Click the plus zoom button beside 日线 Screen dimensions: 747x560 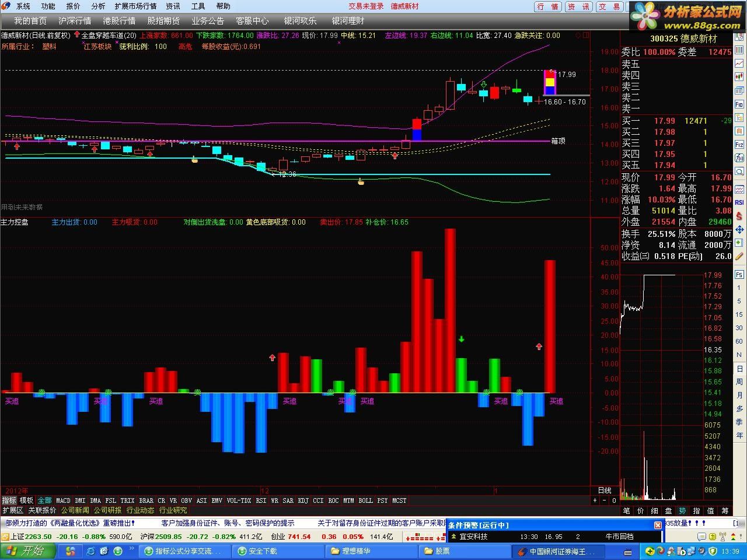coord(595,501)
